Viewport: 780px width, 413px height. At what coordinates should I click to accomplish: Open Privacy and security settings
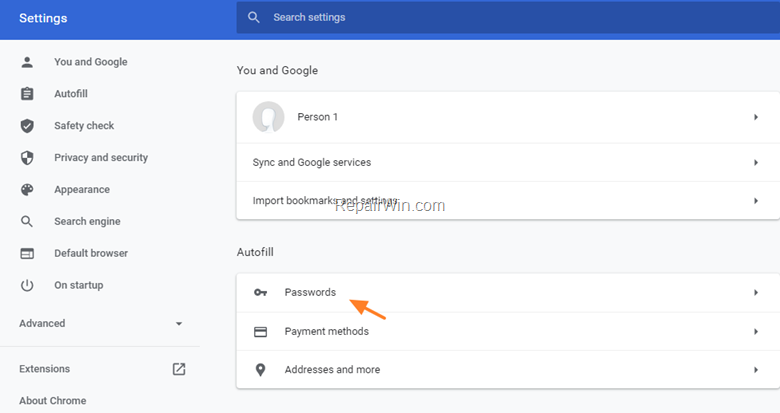coord(101,158)
